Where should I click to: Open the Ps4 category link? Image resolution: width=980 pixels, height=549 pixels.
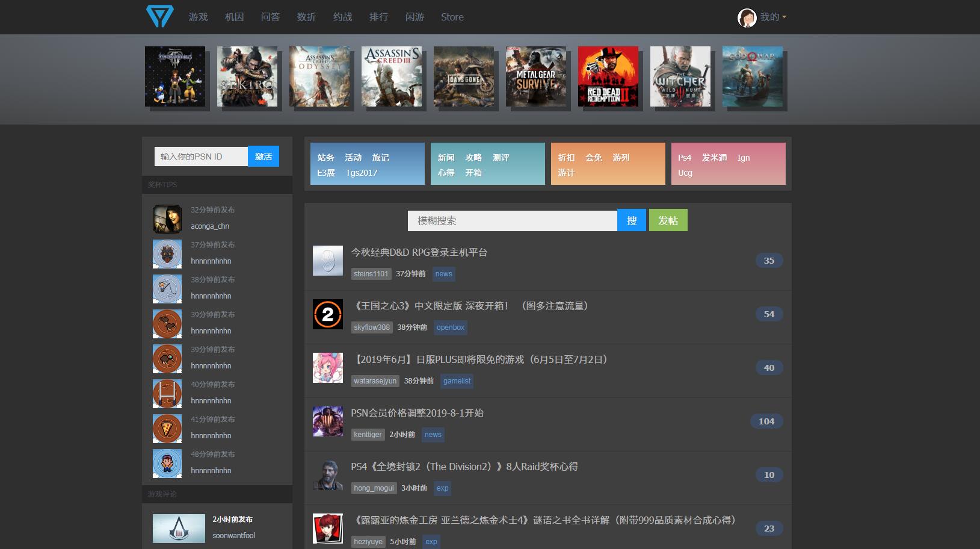click(x=685, y=158)
